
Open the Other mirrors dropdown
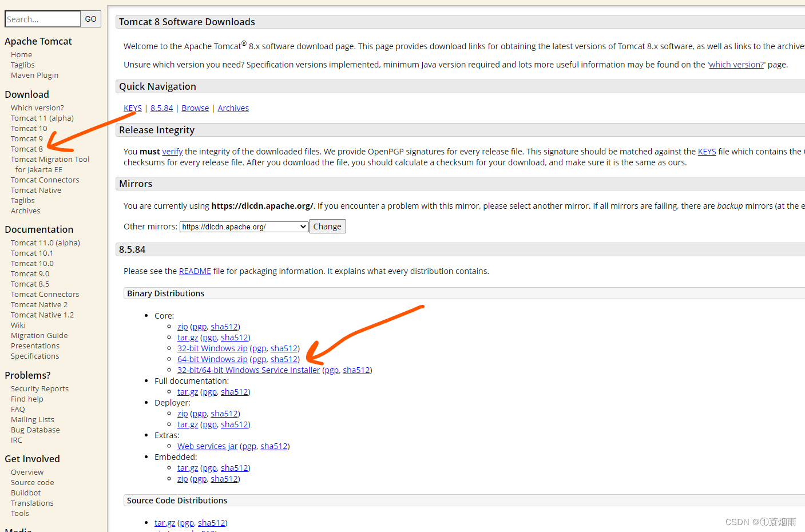(244, 227)
